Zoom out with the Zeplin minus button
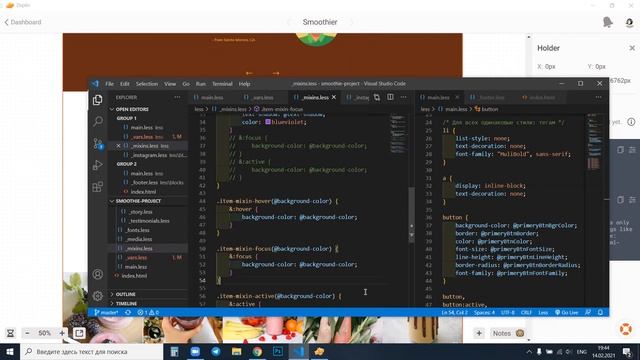This screenshot has height=360, width=640. (27, 333)
